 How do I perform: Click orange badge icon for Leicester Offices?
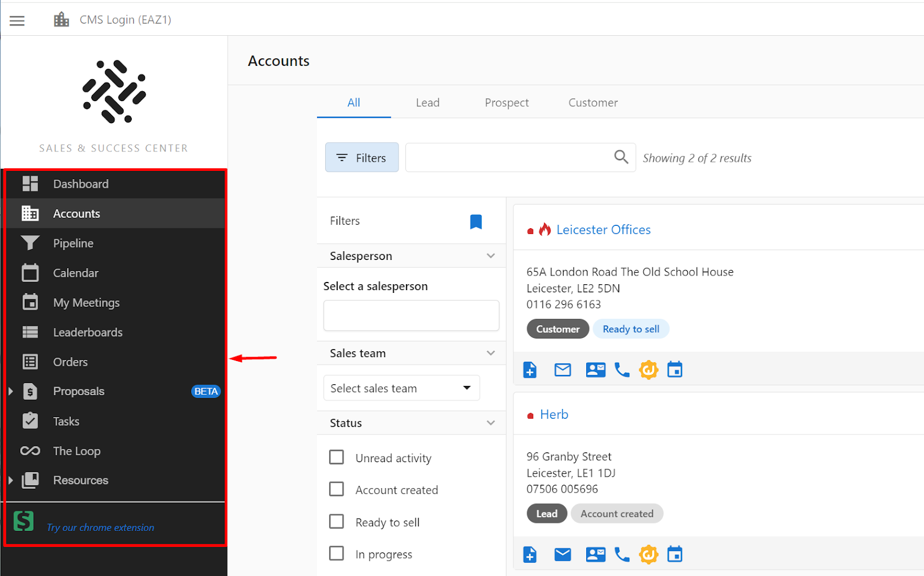649,370
